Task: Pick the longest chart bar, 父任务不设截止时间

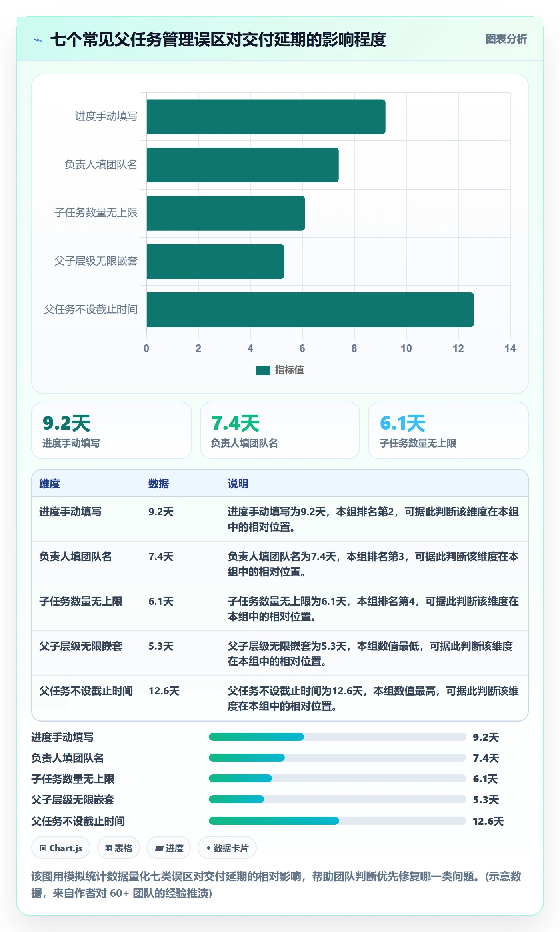Action: click(310, 310)
